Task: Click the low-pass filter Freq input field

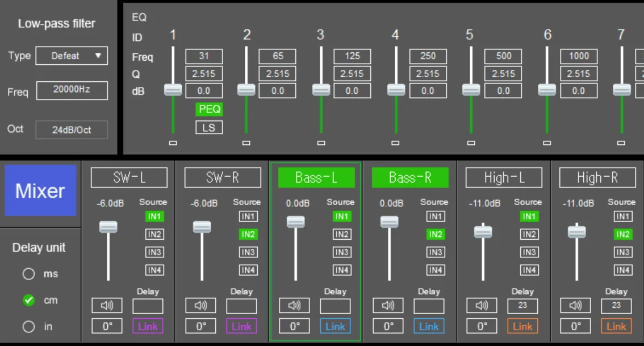Action: click(72, 90)
